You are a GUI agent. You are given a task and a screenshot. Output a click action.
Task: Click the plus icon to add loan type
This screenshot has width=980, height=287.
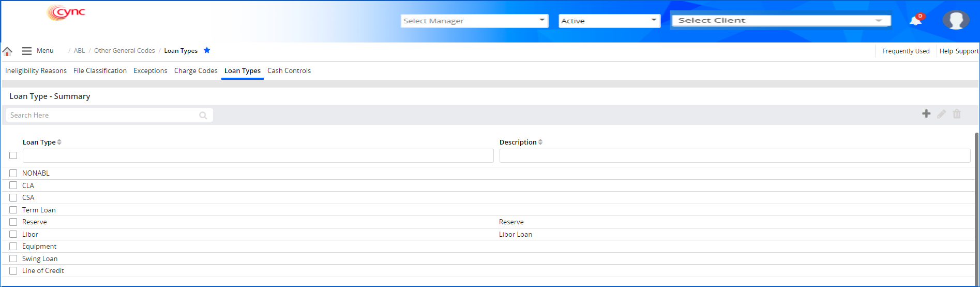click(926, 114)
